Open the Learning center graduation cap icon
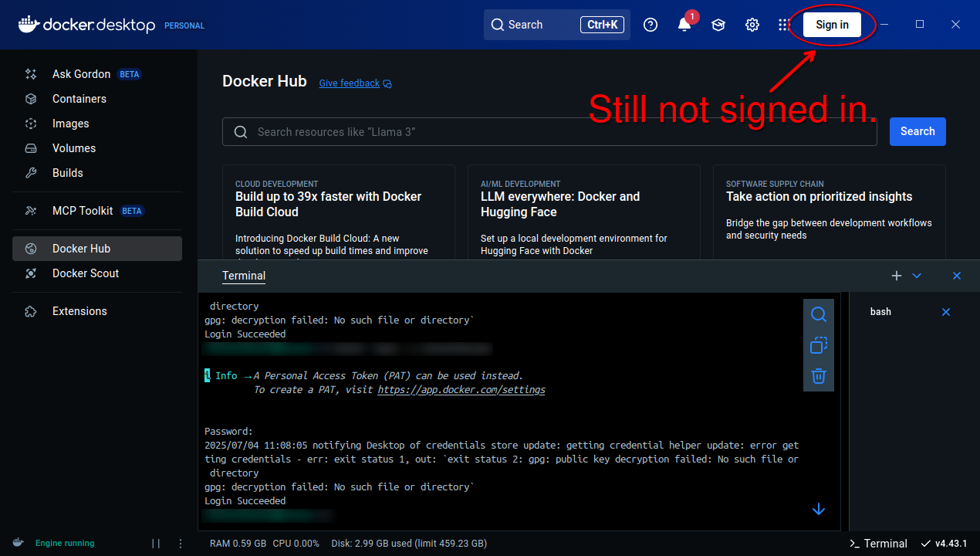Screen dimensions: 980x556 point(718,25)
